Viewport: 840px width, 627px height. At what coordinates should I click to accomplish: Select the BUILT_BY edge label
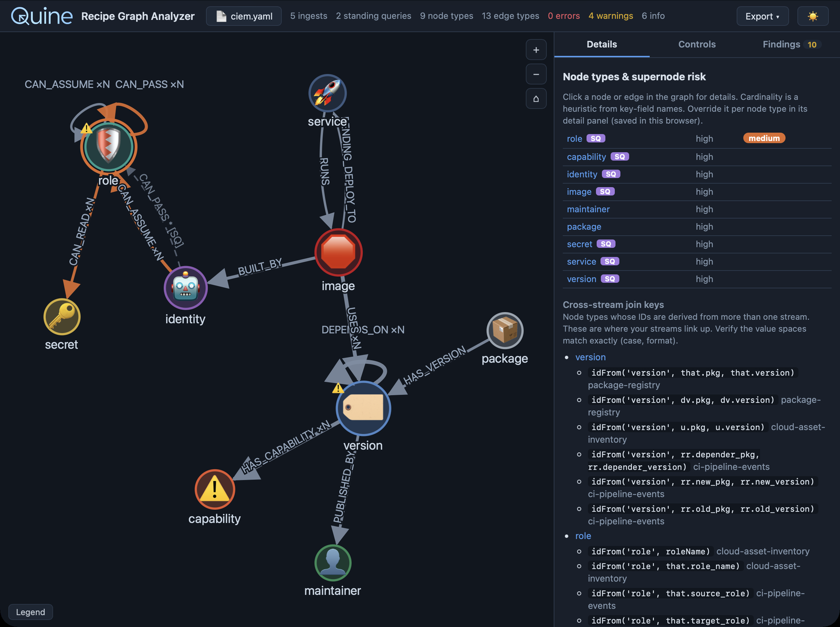[x=260, y=266]
